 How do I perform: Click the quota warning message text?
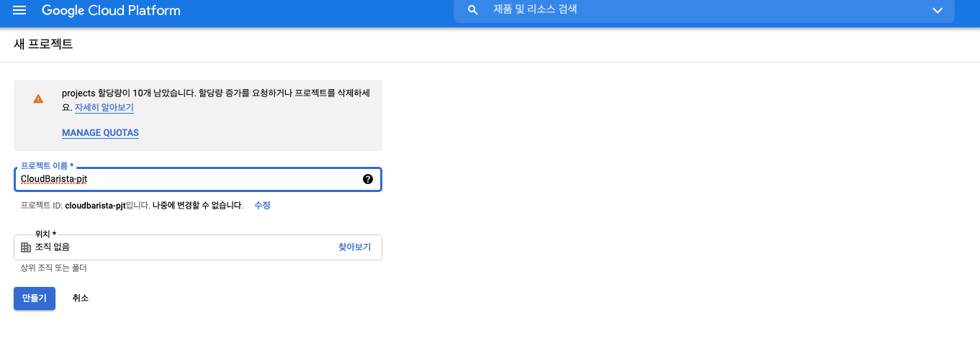[216, 93]
